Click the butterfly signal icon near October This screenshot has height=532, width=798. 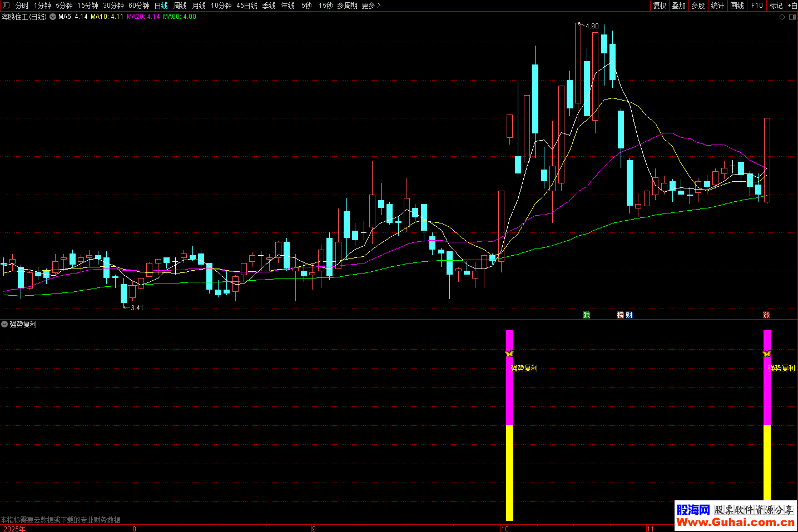[509, 354]
